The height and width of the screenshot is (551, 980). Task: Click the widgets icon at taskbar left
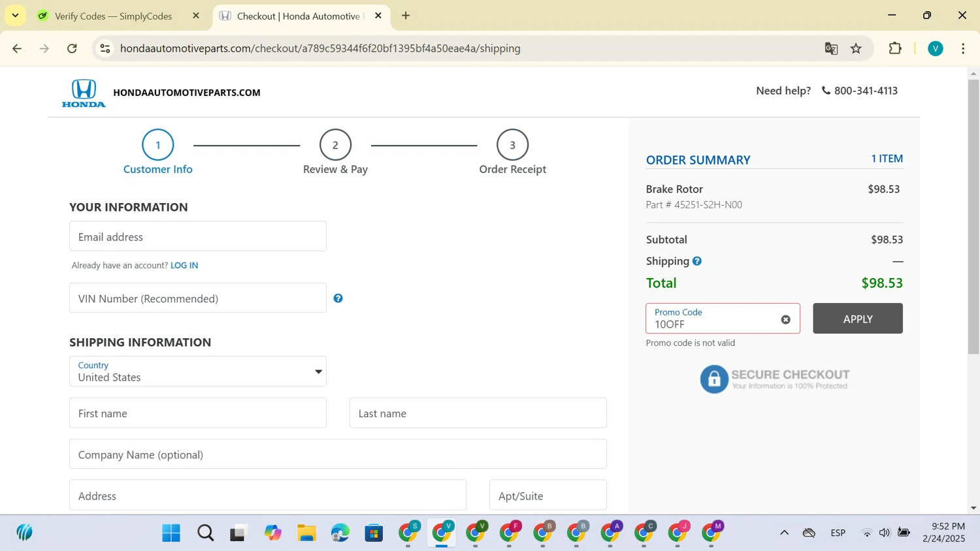point(24,533)
